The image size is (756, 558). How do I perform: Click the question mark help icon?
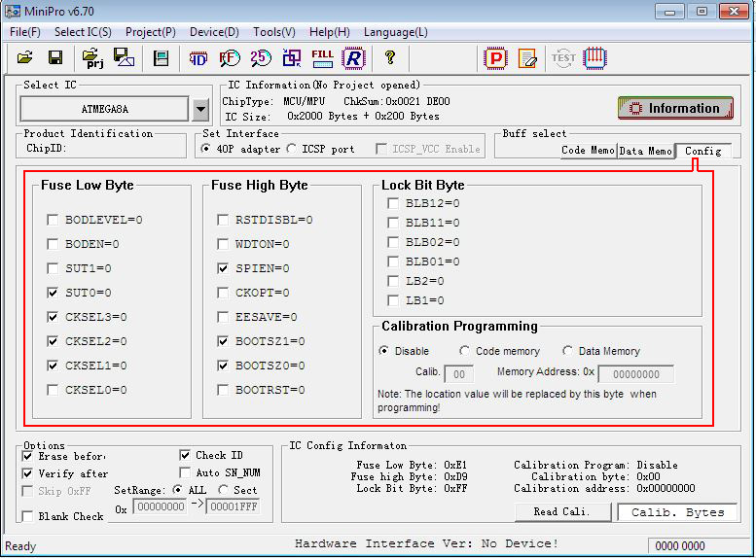point(390,58)
